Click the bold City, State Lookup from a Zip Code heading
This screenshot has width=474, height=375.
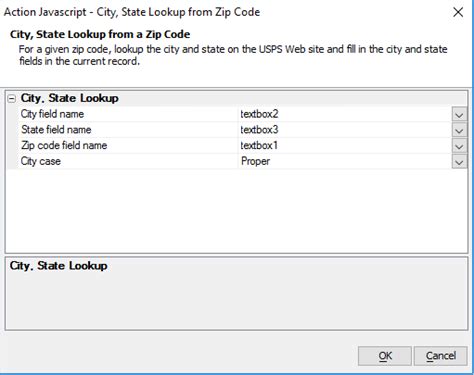coord(100,34)
